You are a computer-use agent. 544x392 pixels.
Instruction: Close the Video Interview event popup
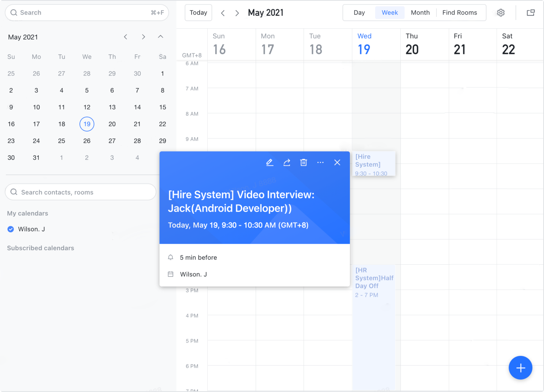337,162
